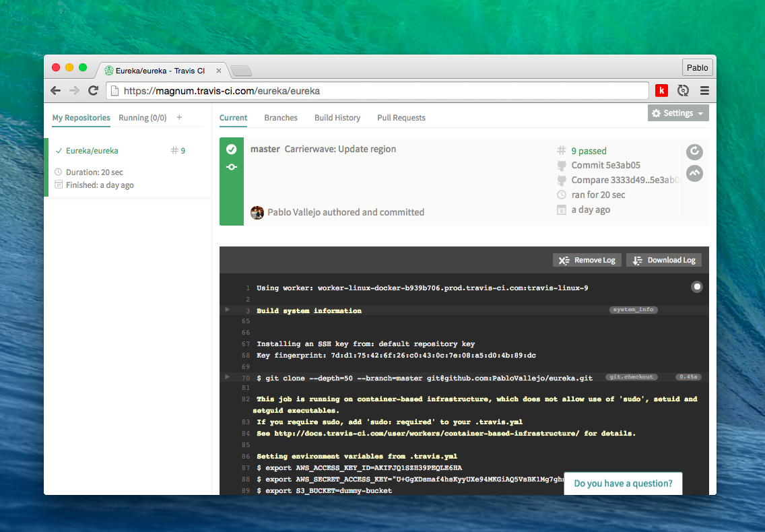Click the Pablo profile button
This screenshot has width=765, height=532.
[x=697, y=68]
